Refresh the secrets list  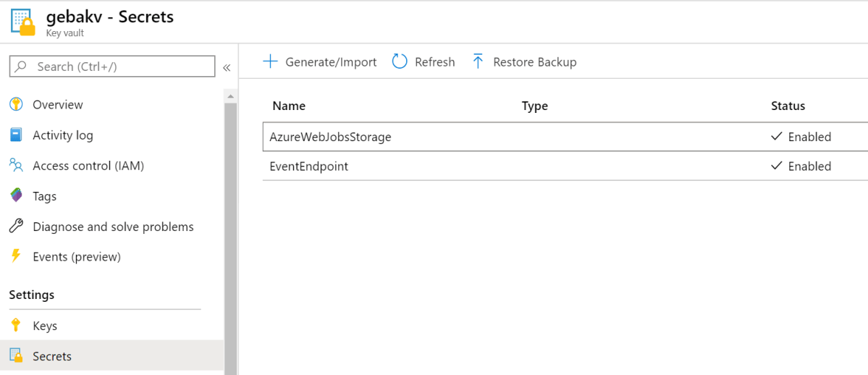pos(424,62)
